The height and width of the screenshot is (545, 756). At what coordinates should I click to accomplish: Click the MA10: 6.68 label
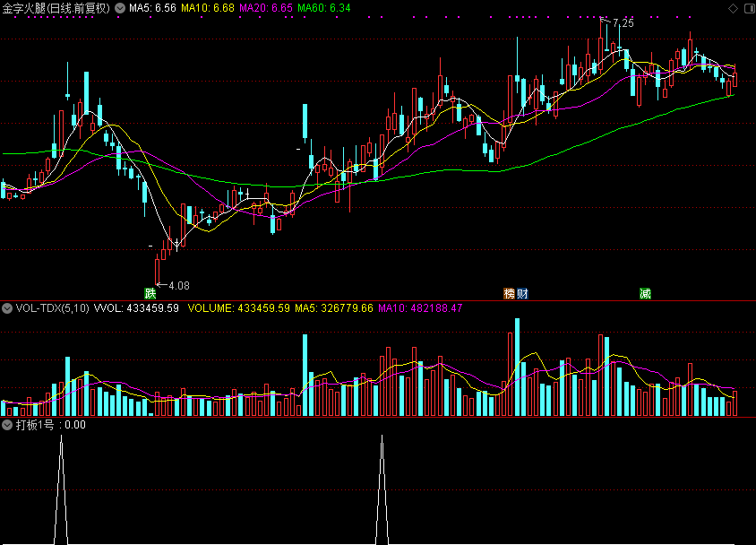(208, 8)
